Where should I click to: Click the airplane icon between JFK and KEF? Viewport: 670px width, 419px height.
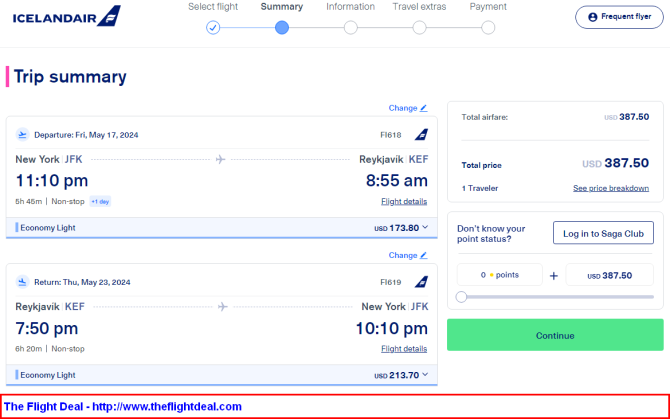coord(220,159)
